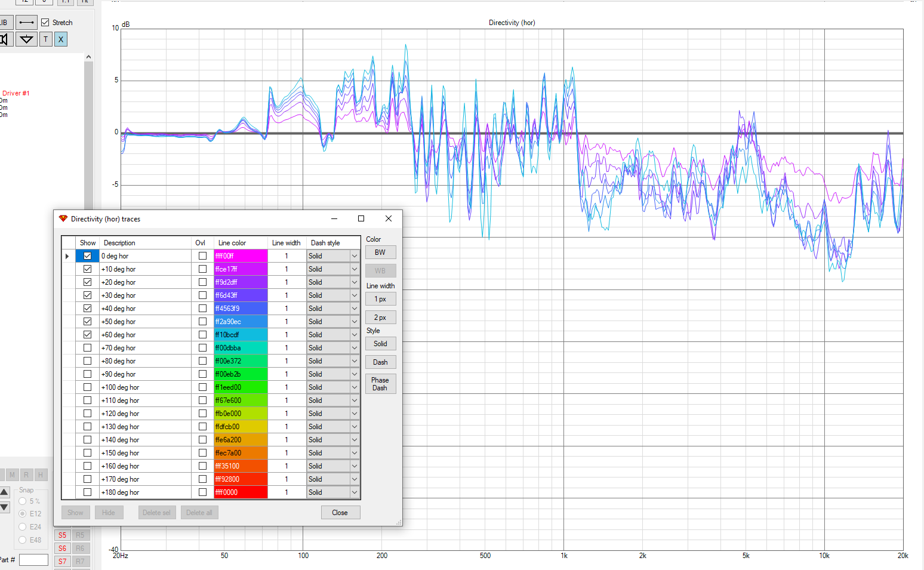Open dash style dropdown for +40 deg hor

[355, 309]
